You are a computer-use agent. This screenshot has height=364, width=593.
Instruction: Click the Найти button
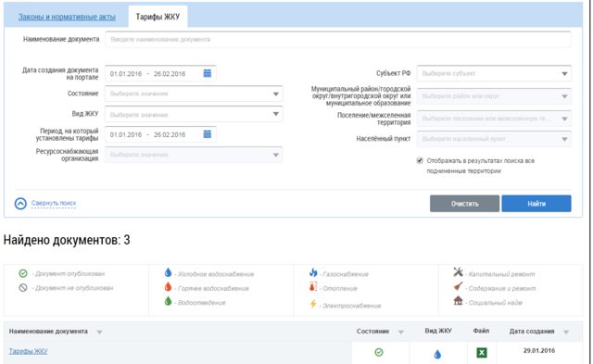coord(536,204)
